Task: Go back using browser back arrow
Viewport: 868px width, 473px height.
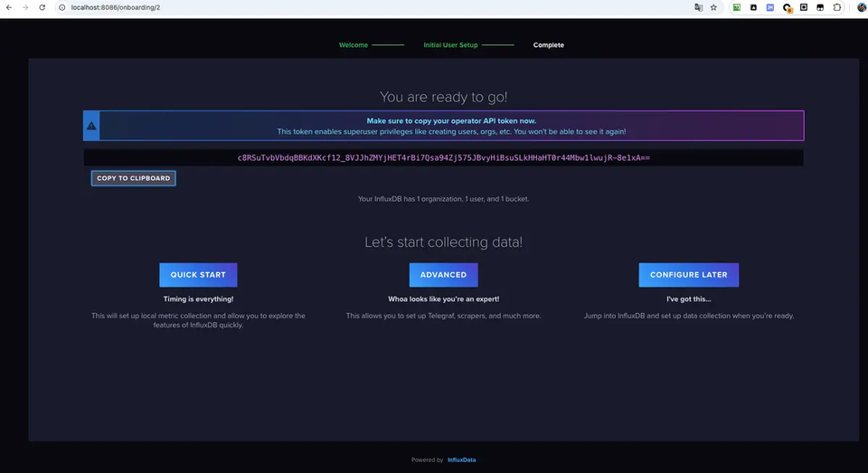Action: point(9,7)
